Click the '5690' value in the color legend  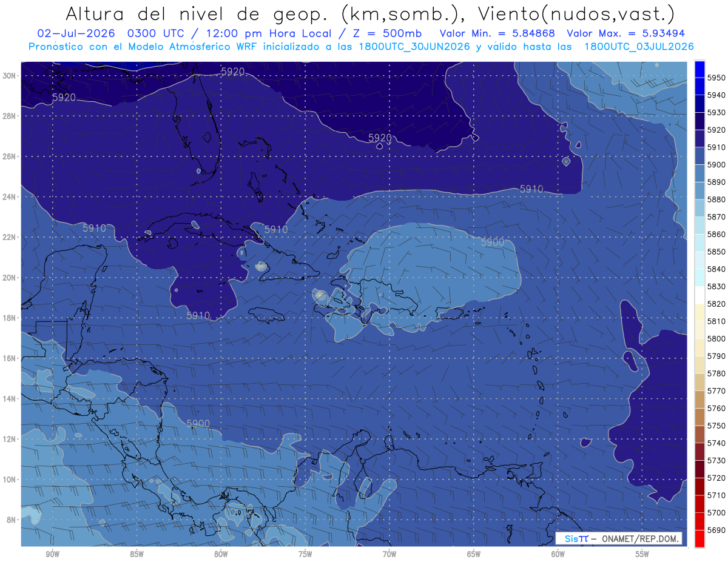tap(716, 530)
